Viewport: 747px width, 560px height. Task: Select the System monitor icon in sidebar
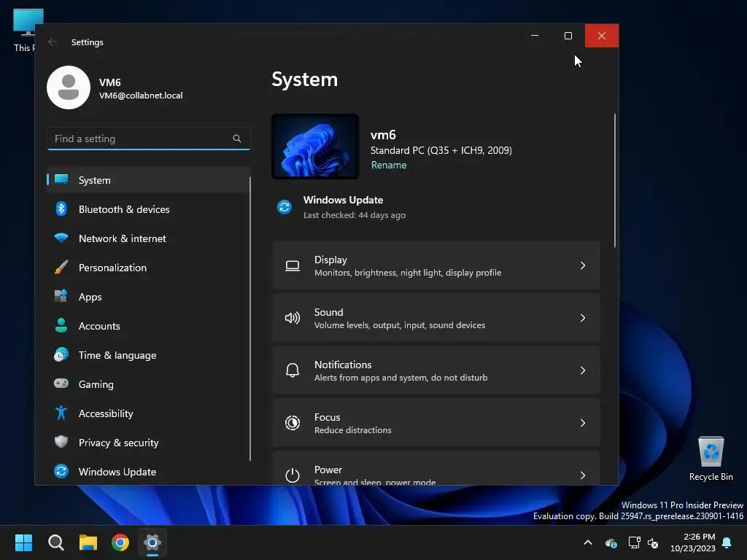61,179
